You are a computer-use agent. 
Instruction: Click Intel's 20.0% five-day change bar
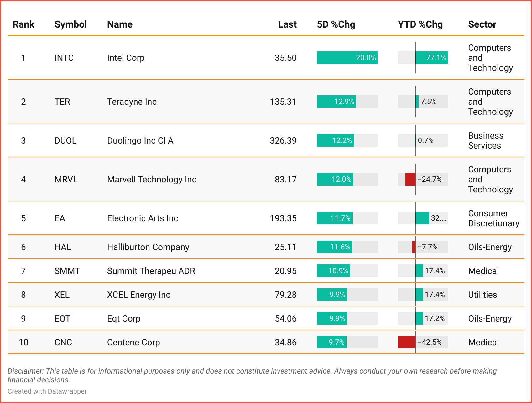point(347,58)
